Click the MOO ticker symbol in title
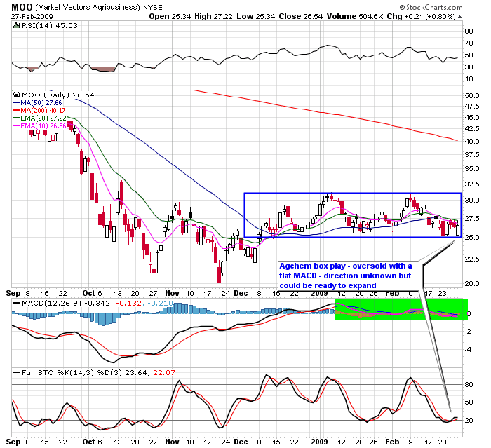Screen dimensions: 491x448 (22, 7)
